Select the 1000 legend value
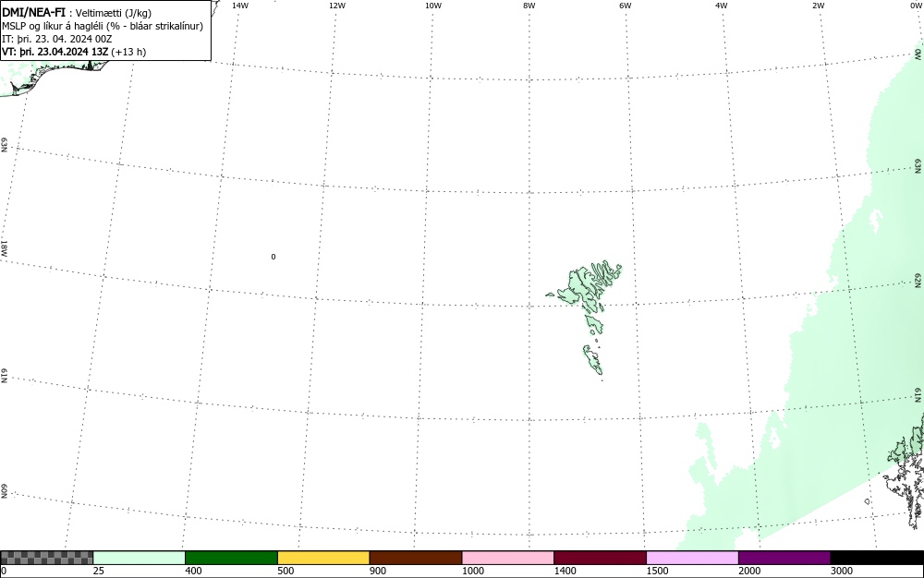This screenshot has height=578, width=924. click(x=472, y=571)
